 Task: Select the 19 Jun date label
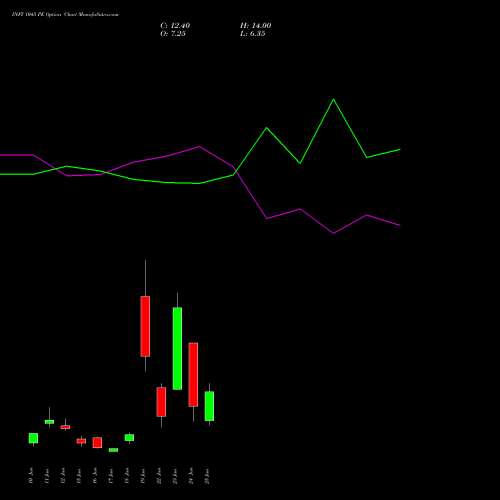tap(143, 476)
